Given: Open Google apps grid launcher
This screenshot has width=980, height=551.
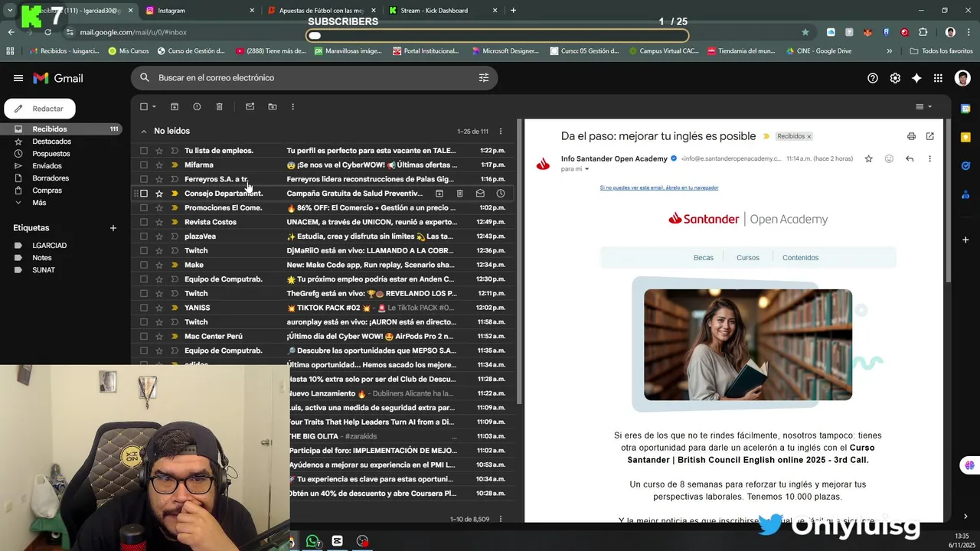Looking at the screenshot, I should point(938,78).
